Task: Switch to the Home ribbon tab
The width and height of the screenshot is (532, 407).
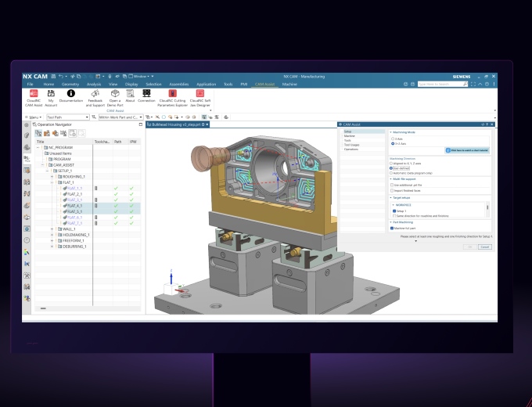Action: pos(49,85)
